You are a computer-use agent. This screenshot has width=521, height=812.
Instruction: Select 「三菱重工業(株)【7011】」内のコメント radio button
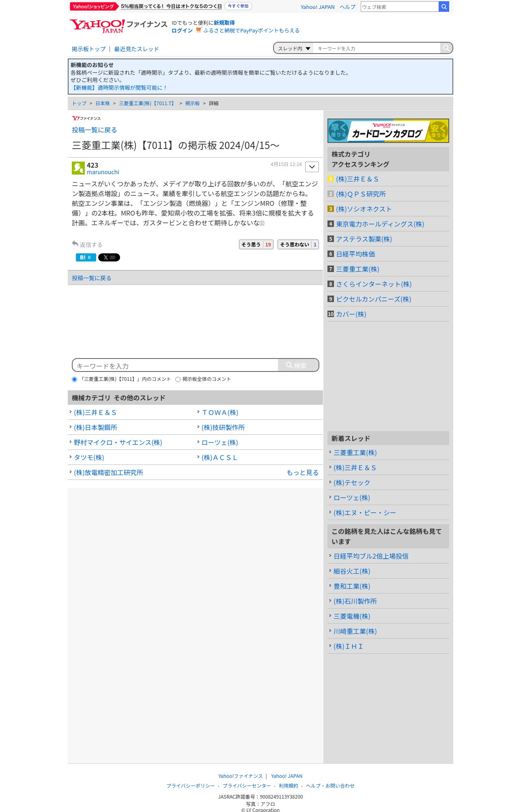(74, 379)
